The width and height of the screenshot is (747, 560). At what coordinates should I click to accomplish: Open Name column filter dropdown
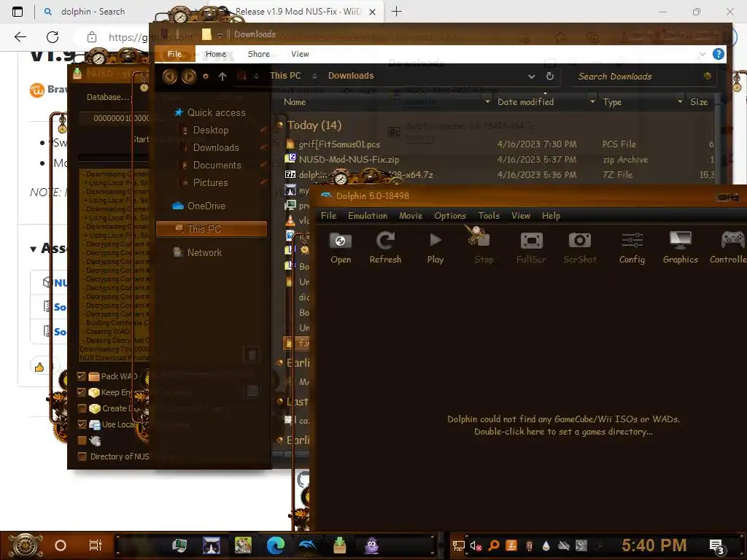coord(487,102)
